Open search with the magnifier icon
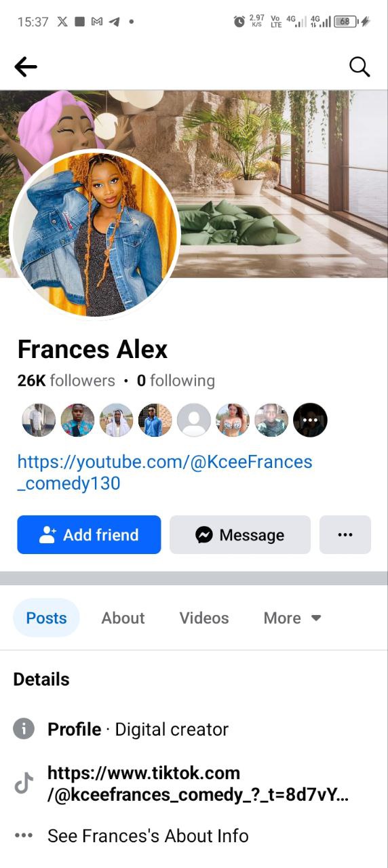This screenshot has width=388, height=868. click(x=360, y=66)
